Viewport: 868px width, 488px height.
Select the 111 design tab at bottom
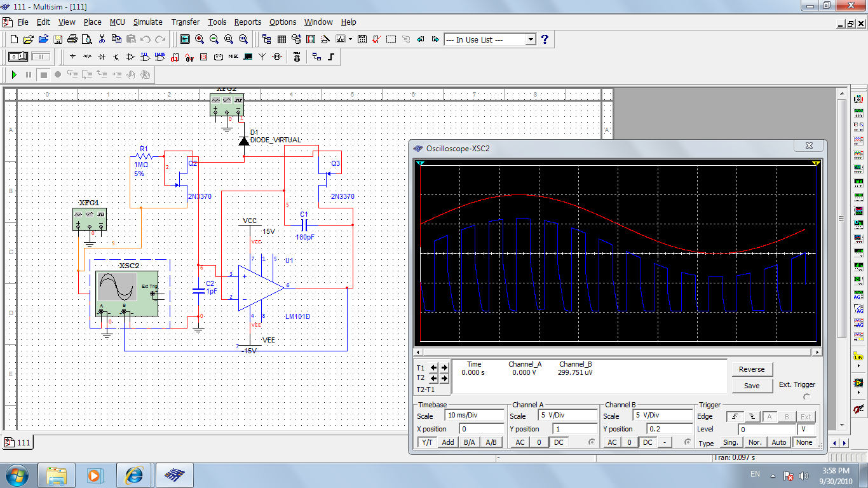pos(18,442)
